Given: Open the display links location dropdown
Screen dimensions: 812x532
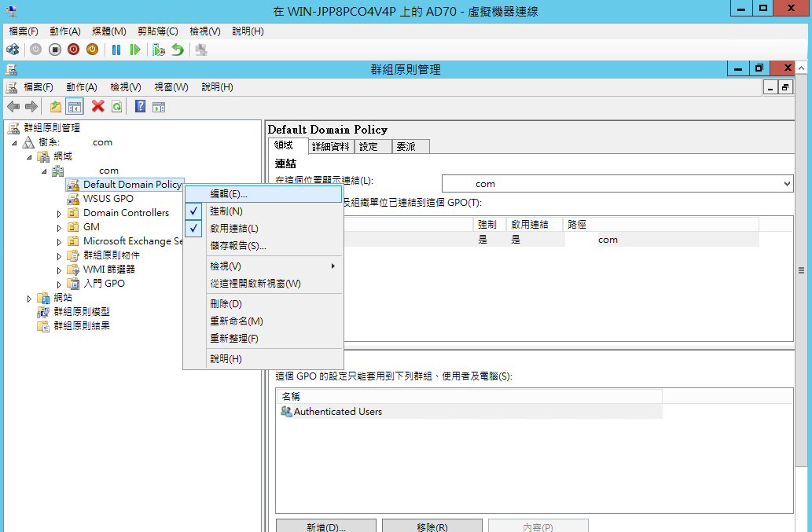Looking at the screenshot, I should (x=787, y=184).
